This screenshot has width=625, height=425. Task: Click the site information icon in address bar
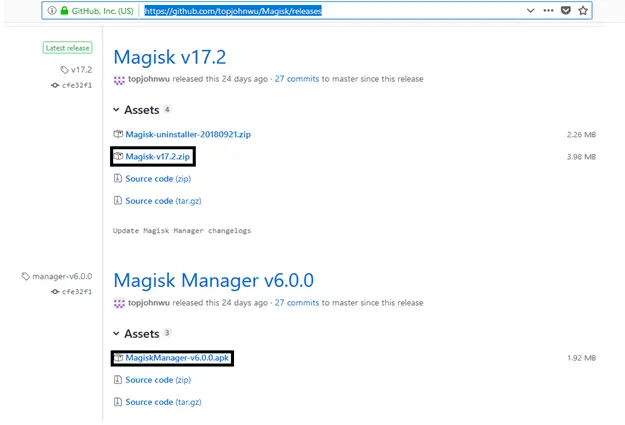coord(52,11)
